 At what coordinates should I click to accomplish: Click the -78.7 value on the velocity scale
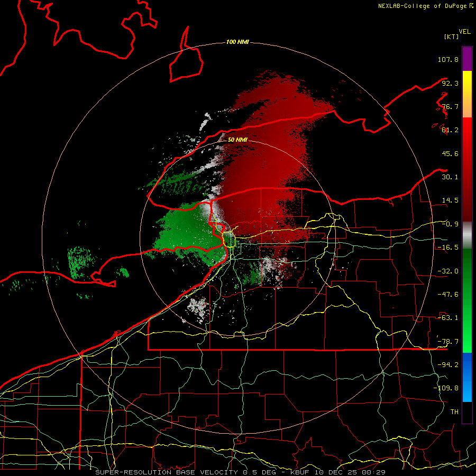448,342
